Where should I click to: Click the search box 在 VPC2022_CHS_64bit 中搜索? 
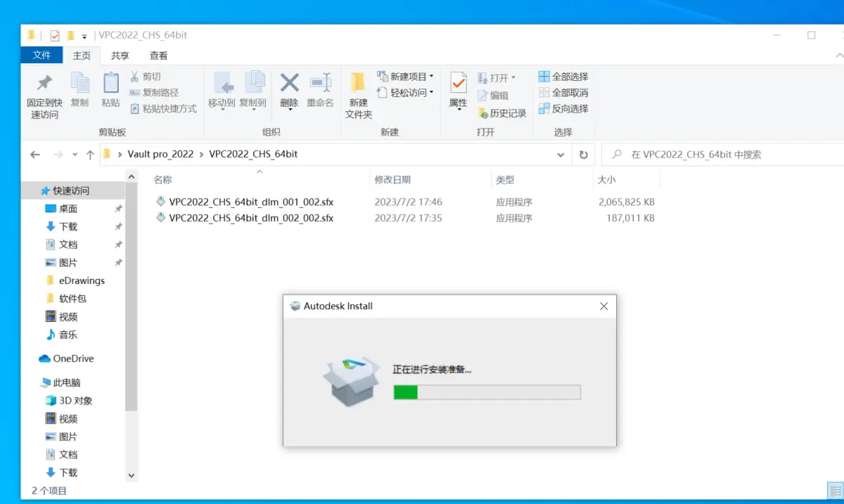[x=723, y=155]
